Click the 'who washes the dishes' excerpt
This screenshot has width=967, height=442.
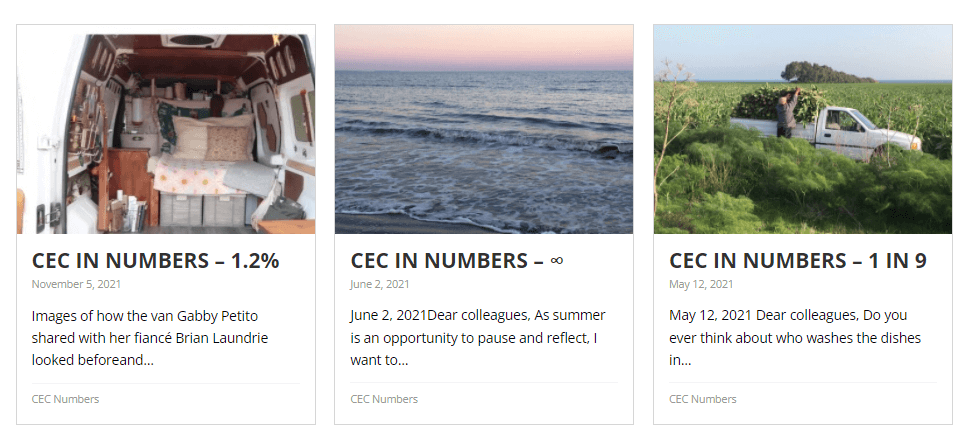[795, 338]
